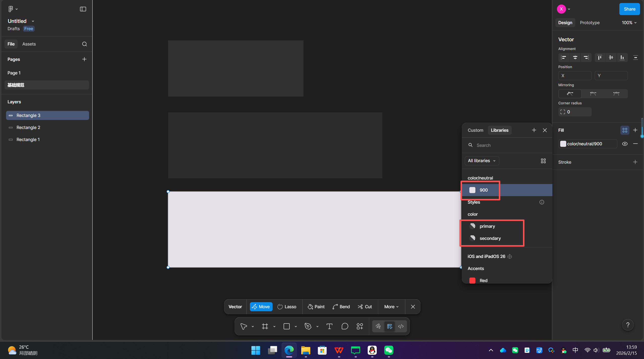The height and width of the screenshot is (359, 644).
Task: Select the Comment tool
Action: pos(345,326)
